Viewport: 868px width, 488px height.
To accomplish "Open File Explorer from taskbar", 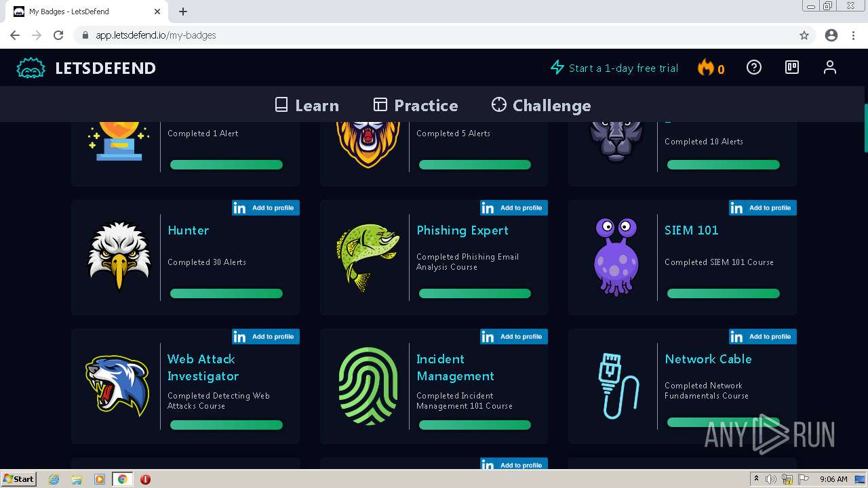I will (x=77, y=479).
